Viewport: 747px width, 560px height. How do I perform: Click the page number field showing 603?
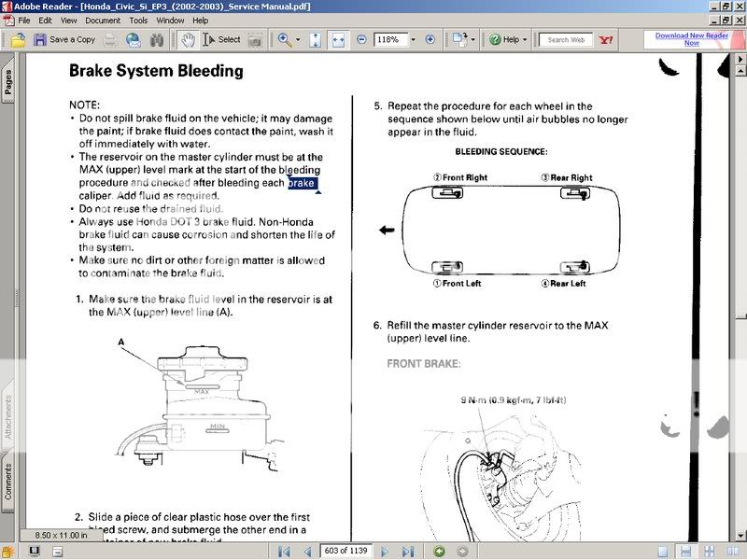coord(345,550)
